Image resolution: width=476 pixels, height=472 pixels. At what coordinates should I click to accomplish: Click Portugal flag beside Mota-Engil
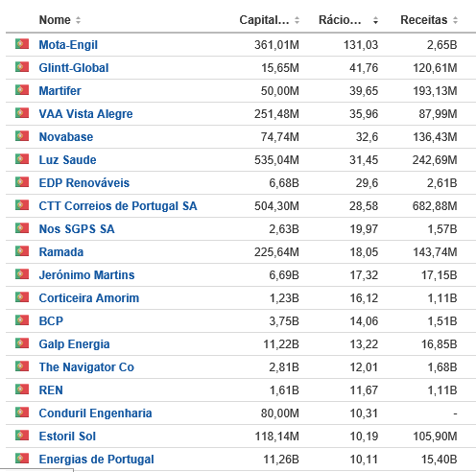22,44
